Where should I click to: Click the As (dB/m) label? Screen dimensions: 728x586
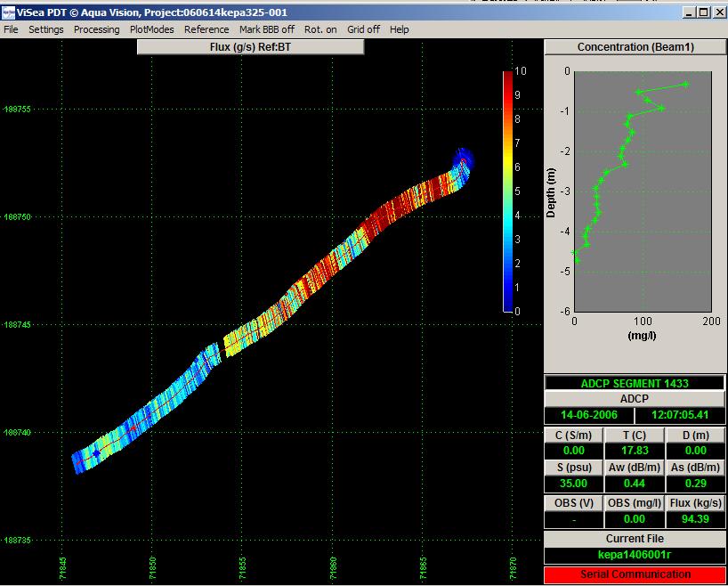point(695,468)
